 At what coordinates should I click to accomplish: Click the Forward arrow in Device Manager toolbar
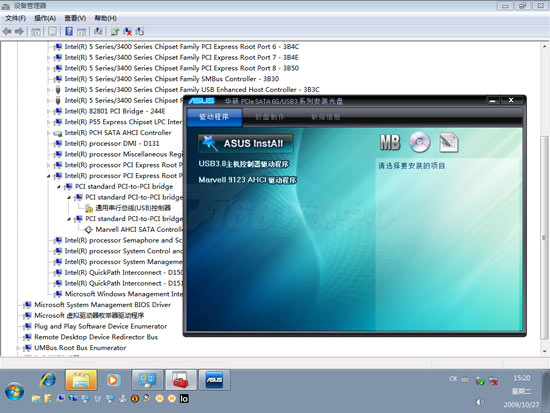click(x=19, y=32)
